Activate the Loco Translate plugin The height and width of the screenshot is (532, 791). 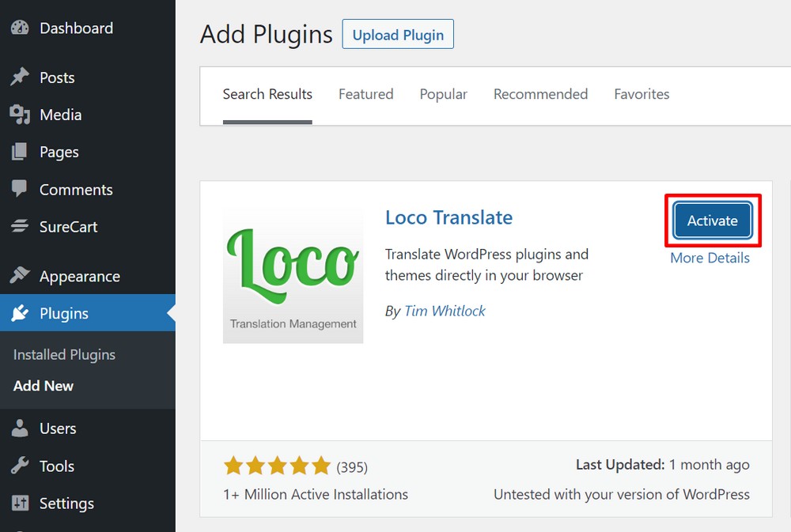tap(712, 221)
